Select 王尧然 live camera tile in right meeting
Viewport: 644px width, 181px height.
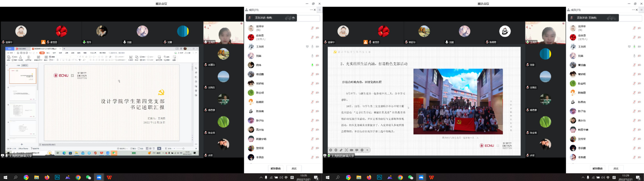545,33
